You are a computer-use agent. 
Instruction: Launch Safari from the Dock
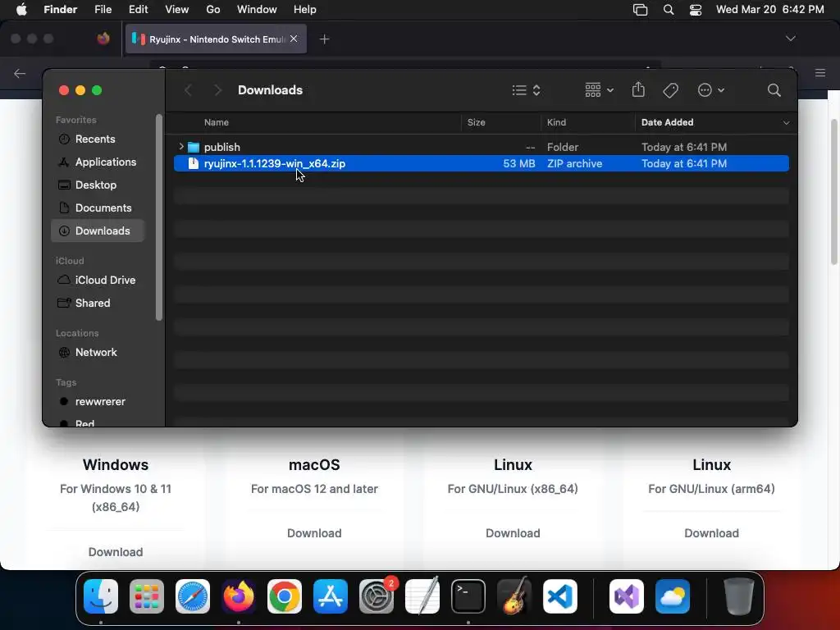click(x=193, y=596)
